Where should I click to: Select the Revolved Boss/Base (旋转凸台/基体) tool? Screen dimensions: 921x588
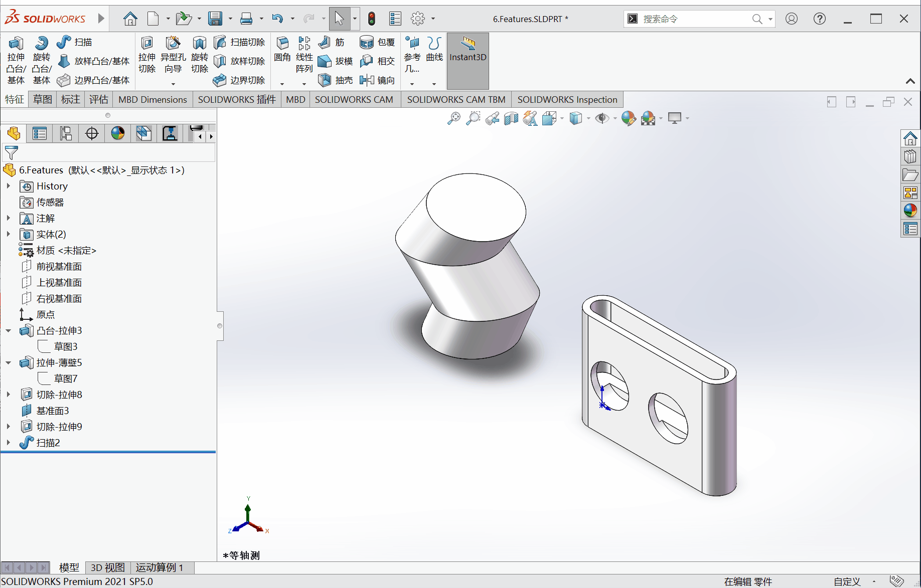[42, 60]
